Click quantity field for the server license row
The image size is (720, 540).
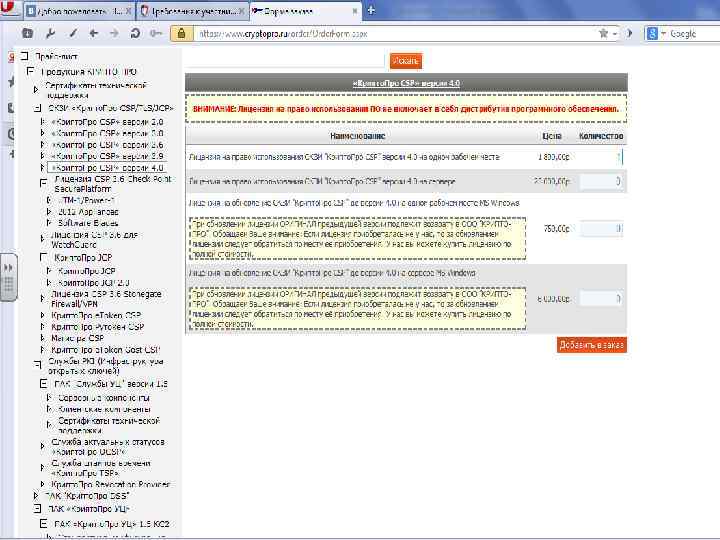point(601,181)
